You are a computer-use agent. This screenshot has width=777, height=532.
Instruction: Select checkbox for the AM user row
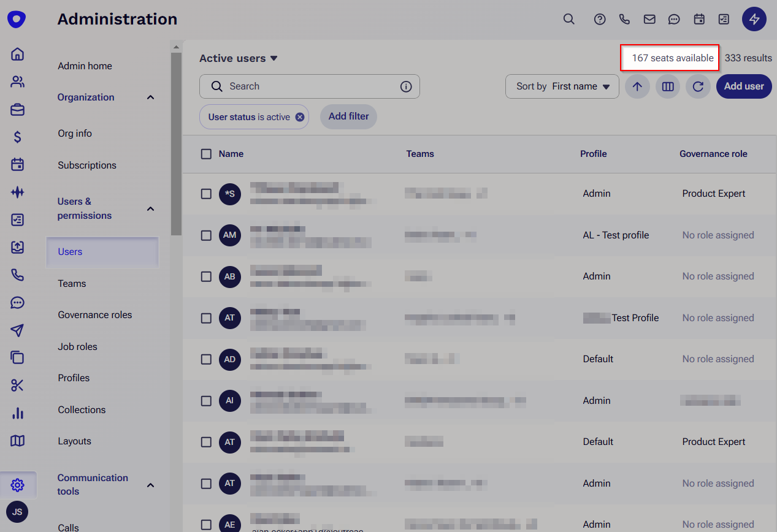pyautogui.click(x=206, y=235)
